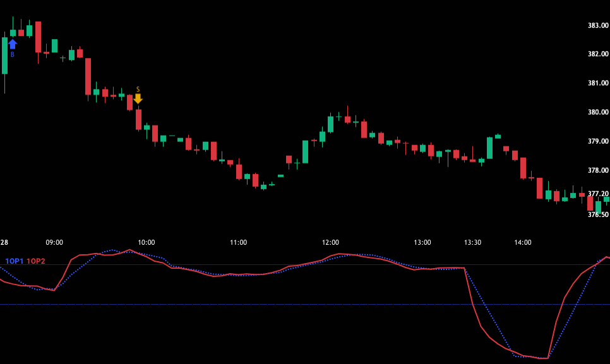Image resolution: width=610 pixels, height=364 pixels.
Task: Click the large green candle before 12:00
Action: (306, 151)
